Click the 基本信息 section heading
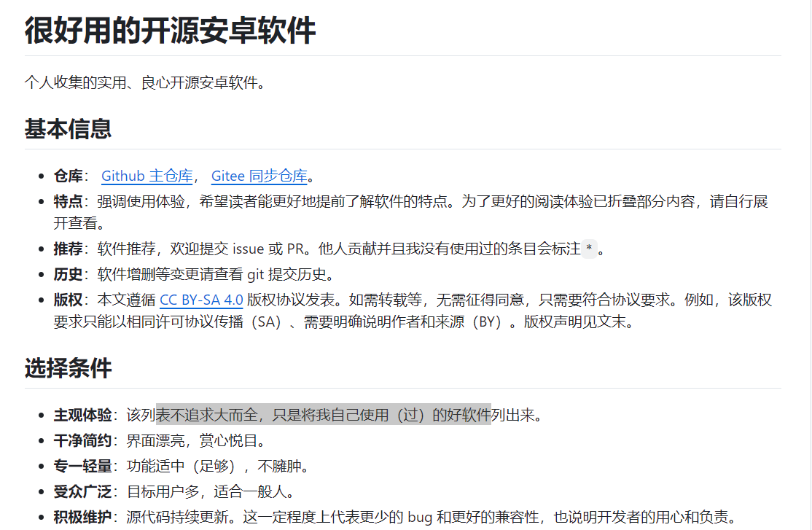This screenshot has height=530, width=812. pyautogui.click(x=68, y=129)
